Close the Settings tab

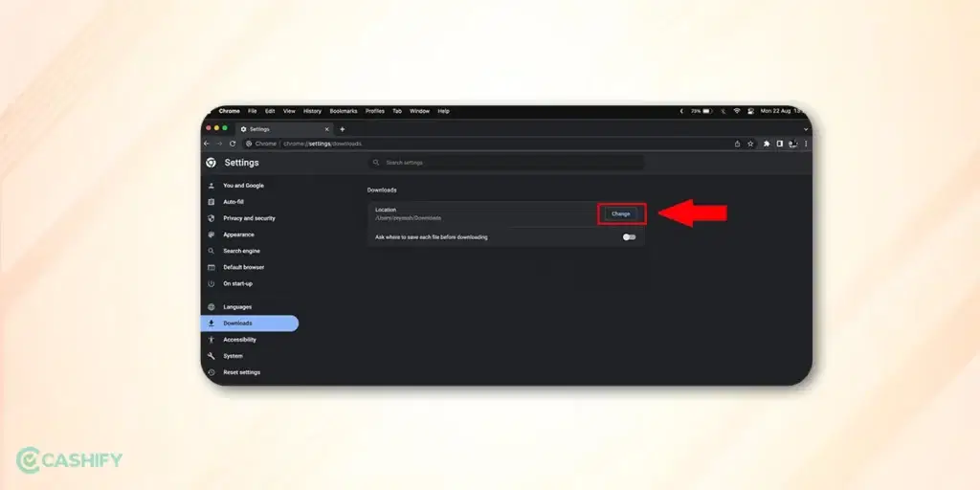pos(326,129)
